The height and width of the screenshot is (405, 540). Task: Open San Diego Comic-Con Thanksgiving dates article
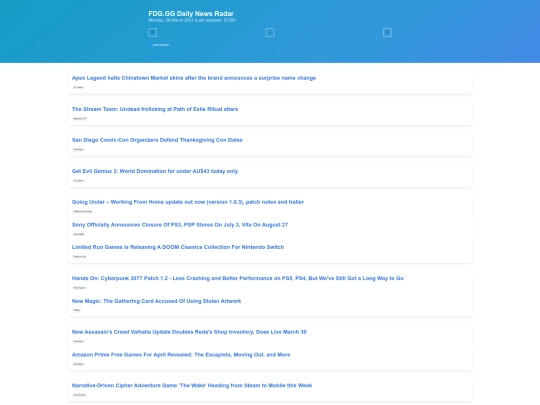[157, 140]
